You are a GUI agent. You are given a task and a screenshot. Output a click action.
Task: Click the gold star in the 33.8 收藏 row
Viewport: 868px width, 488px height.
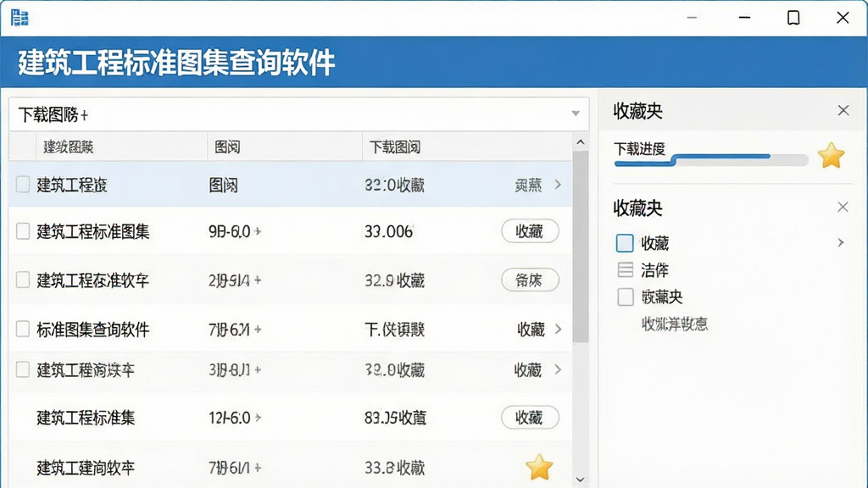coord(539,467)
